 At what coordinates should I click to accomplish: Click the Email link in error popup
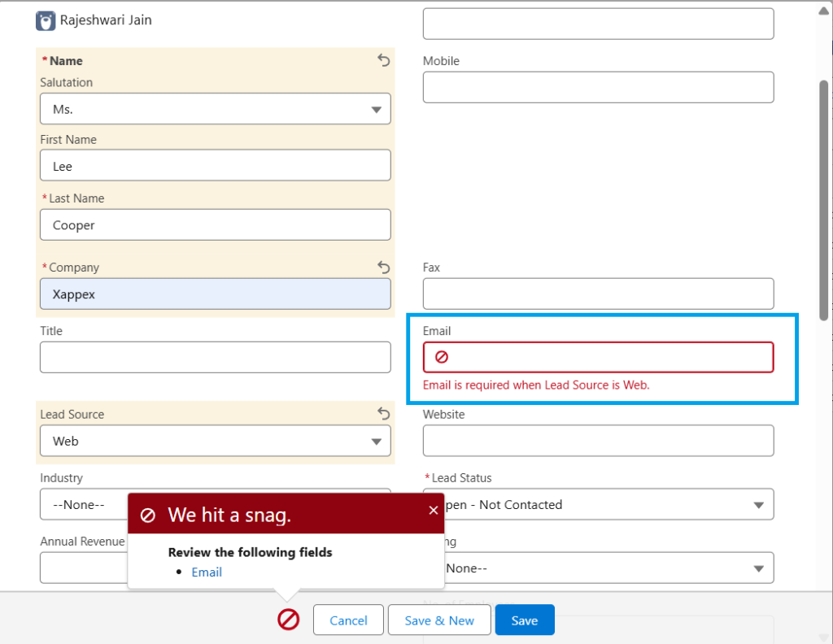207,572
